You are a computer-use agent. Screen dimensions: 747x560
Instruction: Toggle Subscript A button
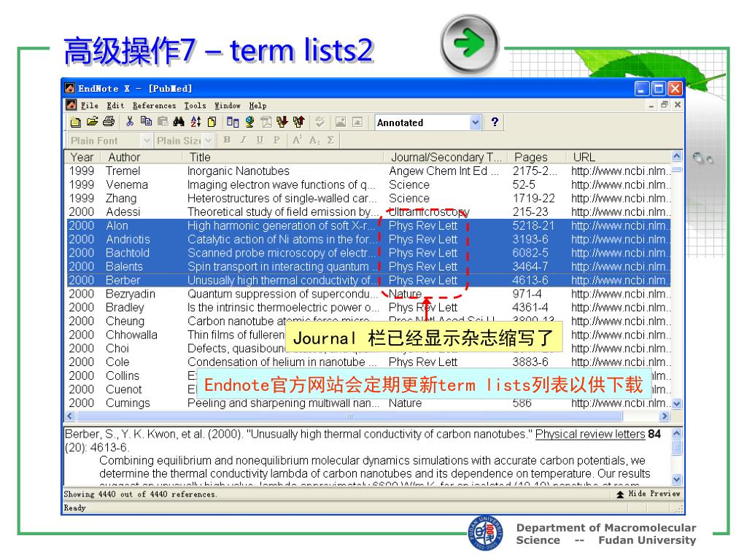coord(314,140)
